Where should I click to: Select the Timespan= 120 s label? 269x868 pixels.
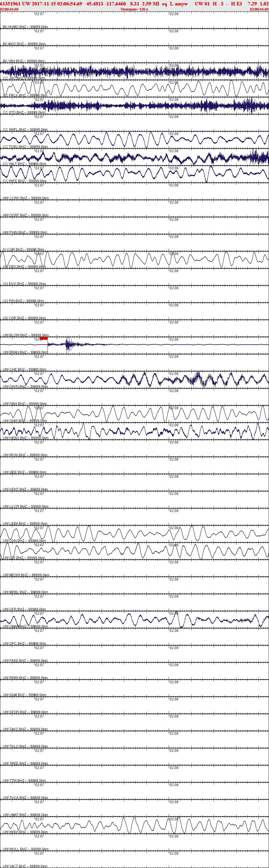(x=134, y=9)
